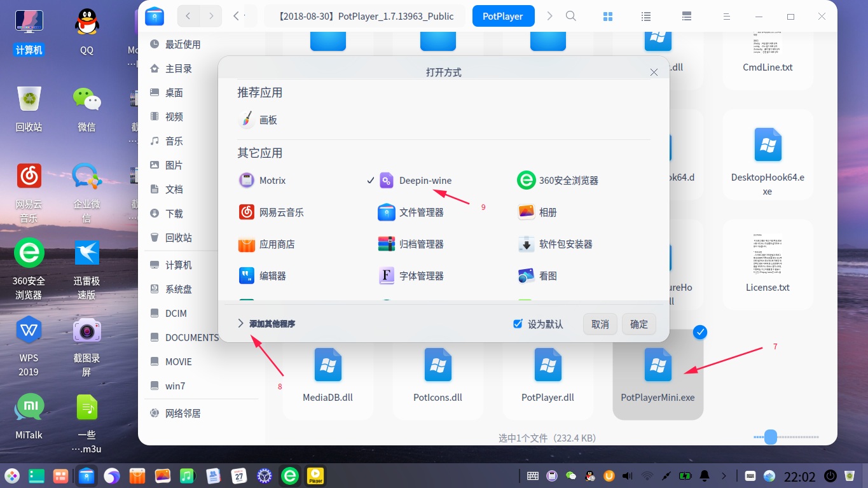Select 看图 image viewer in the list
This screenshot has width=868, height=488.
click(538, 276)
